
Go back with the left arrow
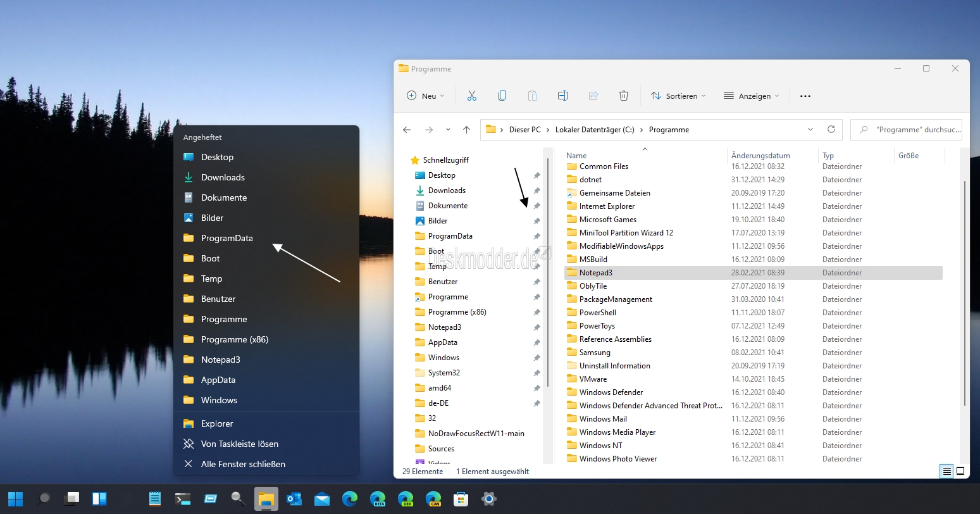tap(407, 130)
